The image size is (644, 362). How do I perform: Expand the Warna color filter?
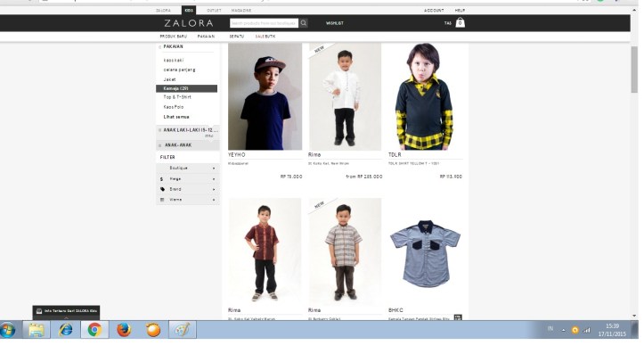187,200
